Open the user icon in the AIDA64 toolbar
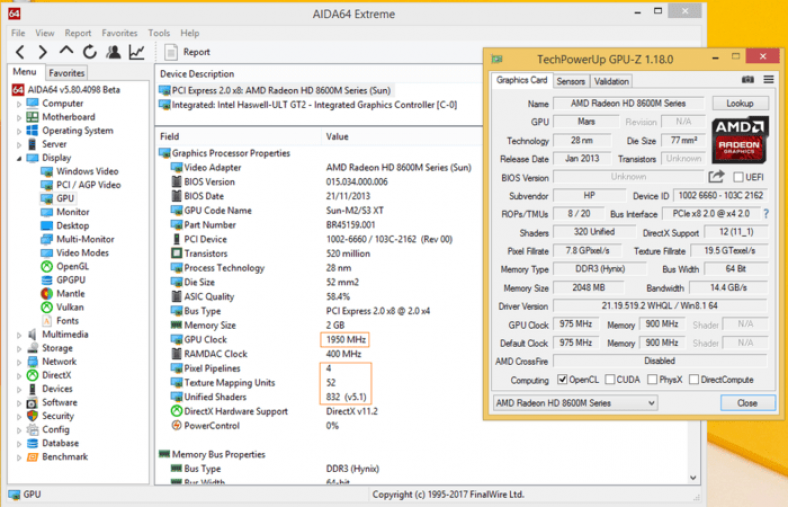Screen dimensions: 788x507 point(113,52)
